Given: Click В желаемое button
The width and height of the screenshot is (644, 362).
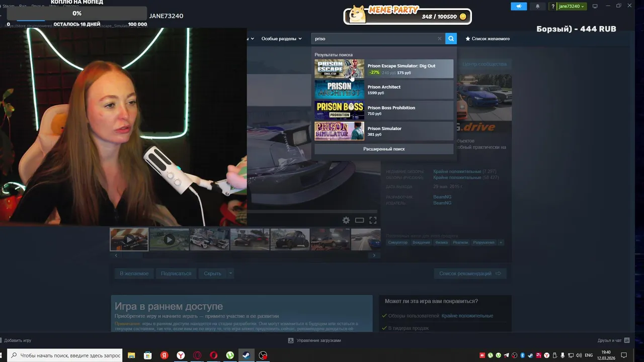Looking at the screenshot, I should [134, 274].
